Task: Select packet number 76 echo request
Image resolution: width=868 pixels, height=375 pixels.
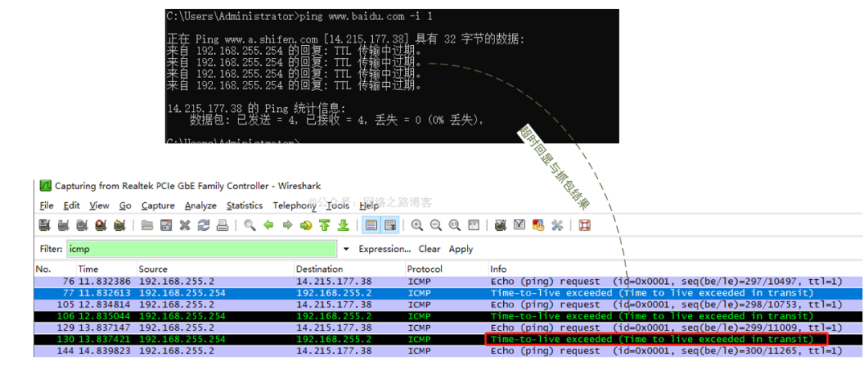Action: pos(448,282)
